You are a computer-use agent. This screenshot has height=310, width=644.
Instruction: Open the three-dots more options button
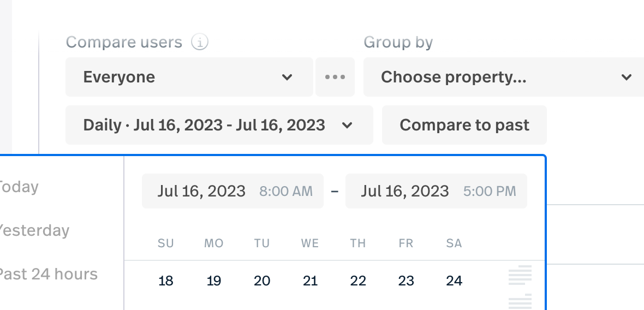(x=335, y=77)
